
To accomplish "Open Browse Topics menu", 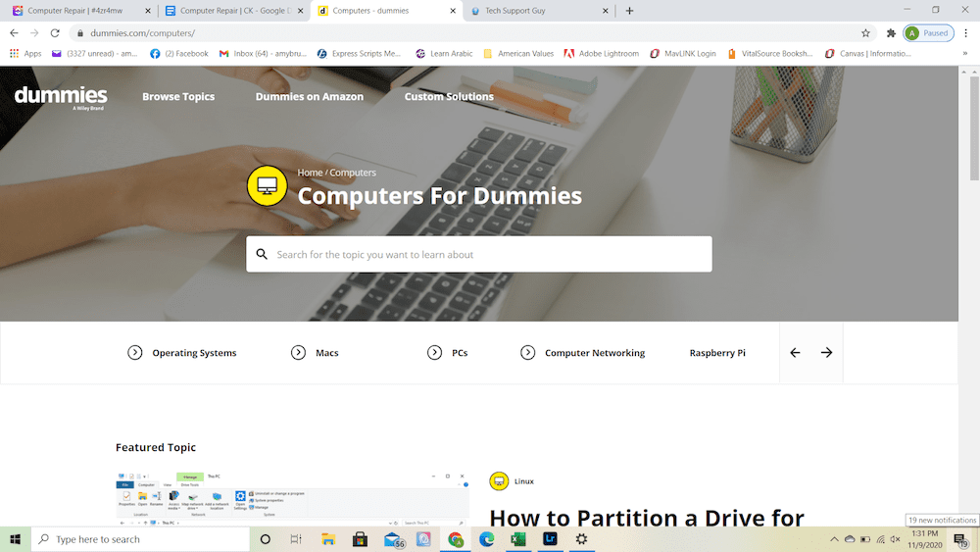I will [x=178, y=96].
